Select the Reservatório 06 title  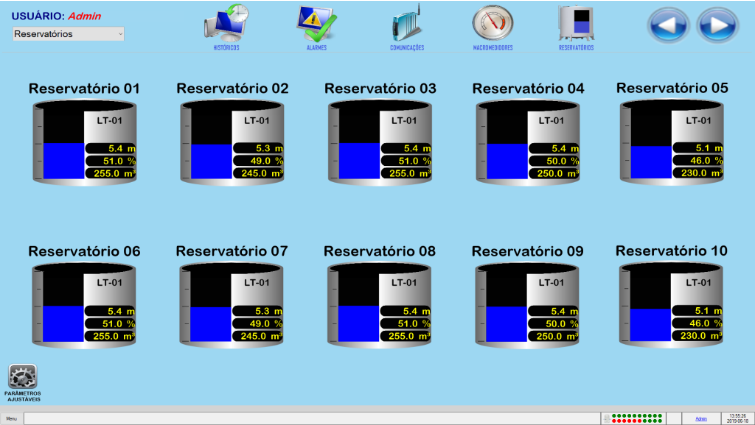pos(84,251)
